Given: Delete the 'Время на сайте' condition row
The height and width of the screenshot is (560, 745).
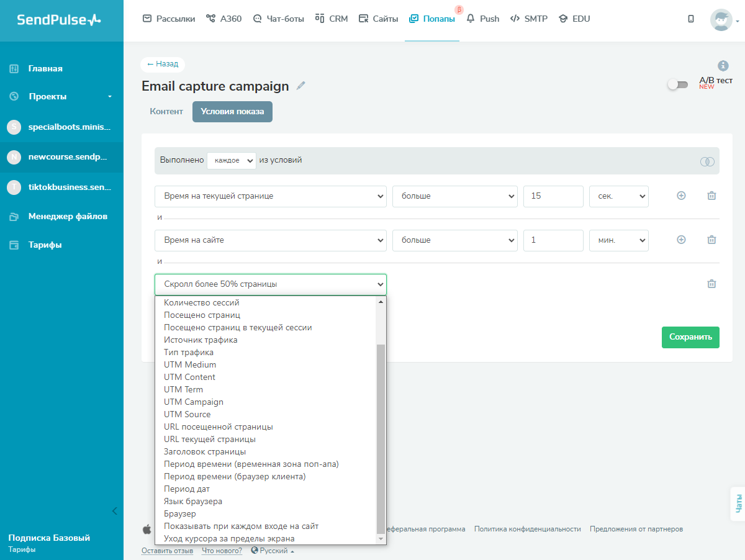Looking at the screenshot, I should click(x=711, y=240).
